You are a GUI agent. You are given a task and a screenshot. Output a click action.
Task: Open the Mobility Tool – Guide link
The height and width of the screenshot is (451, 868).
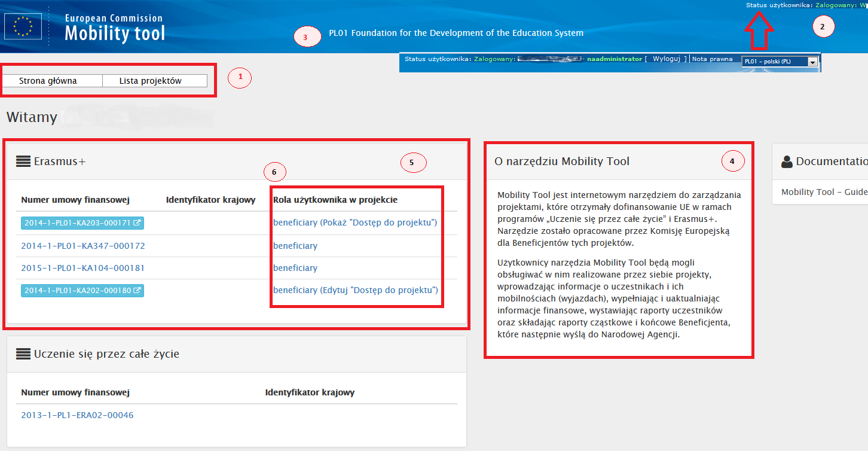point(824,192)
